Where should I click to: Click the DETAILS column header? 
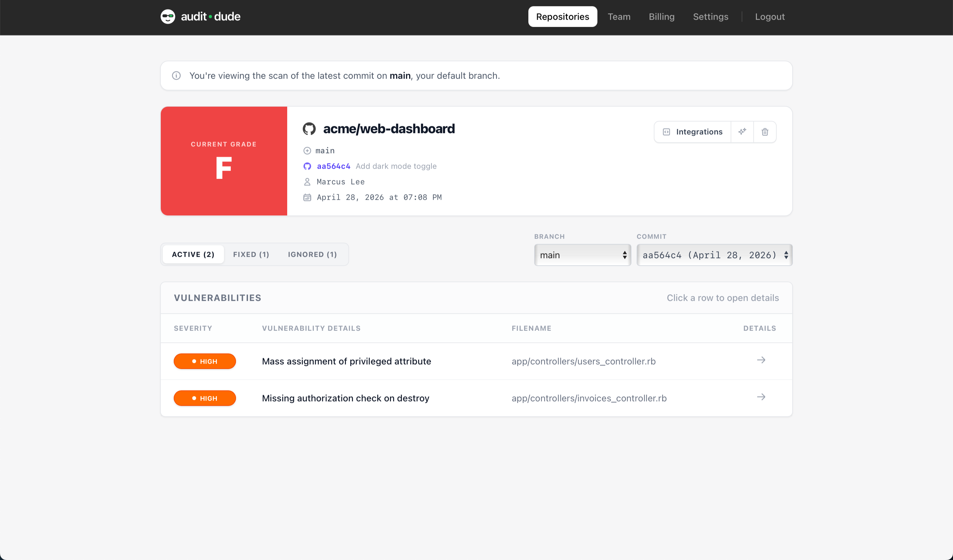(759, 328)
